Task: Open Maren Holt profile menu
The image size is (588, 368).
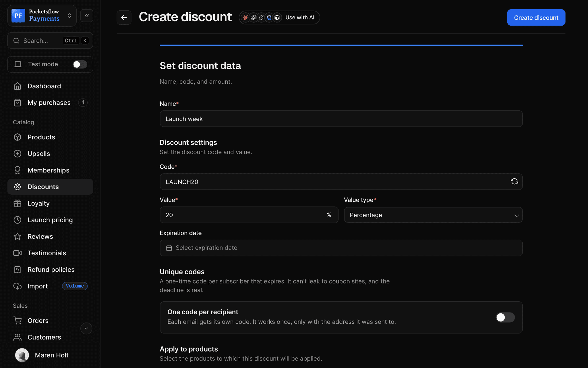Action: point(50,355)
